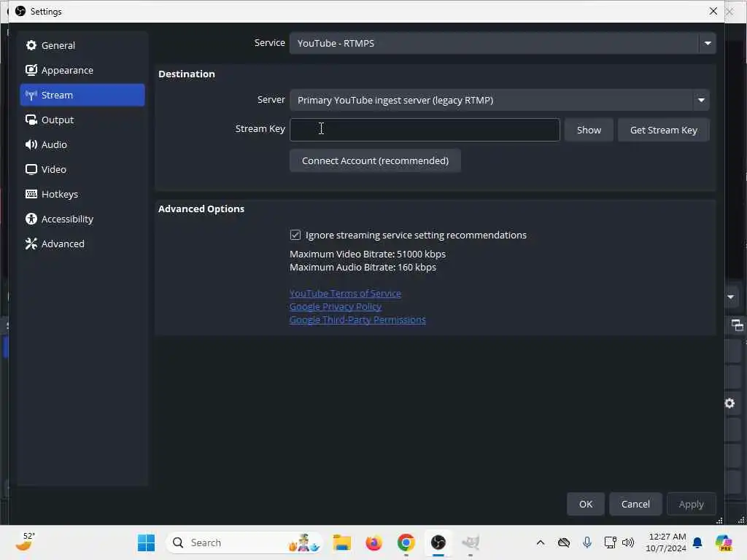Open File Explorer from the taskbar
The height and width of the screenshot is (560, 747).
[341, 542]
